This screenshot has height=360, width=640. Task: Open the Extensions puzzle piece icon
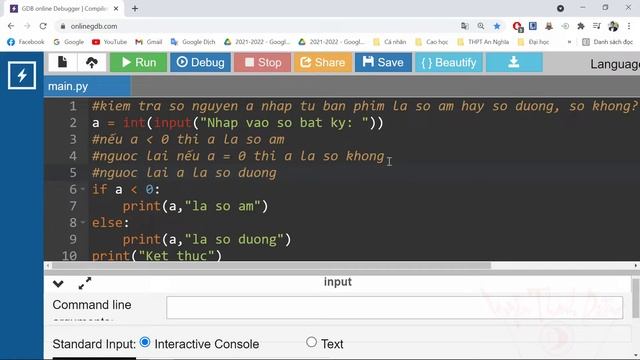coord(580,26)
